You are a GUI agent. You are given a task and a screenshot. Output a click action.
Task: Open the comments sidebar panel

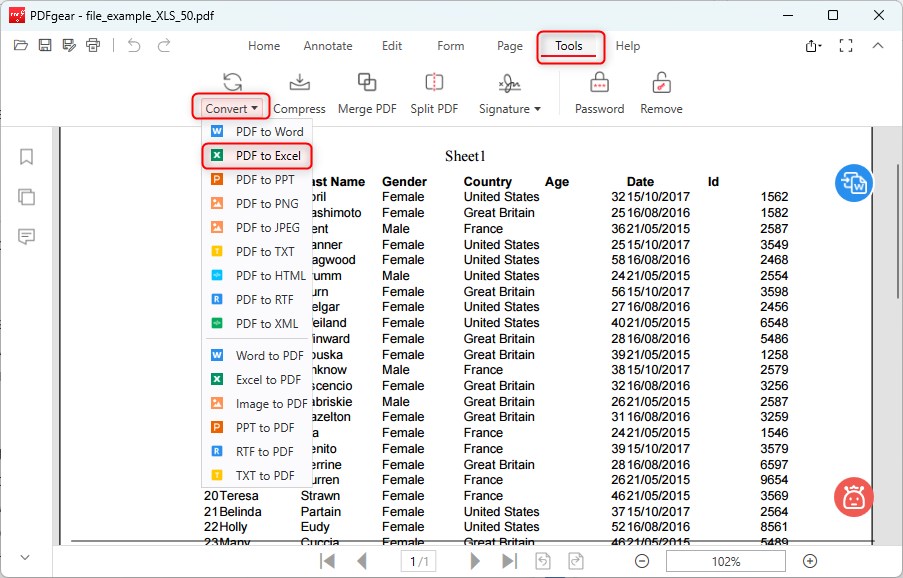point(26,237)
